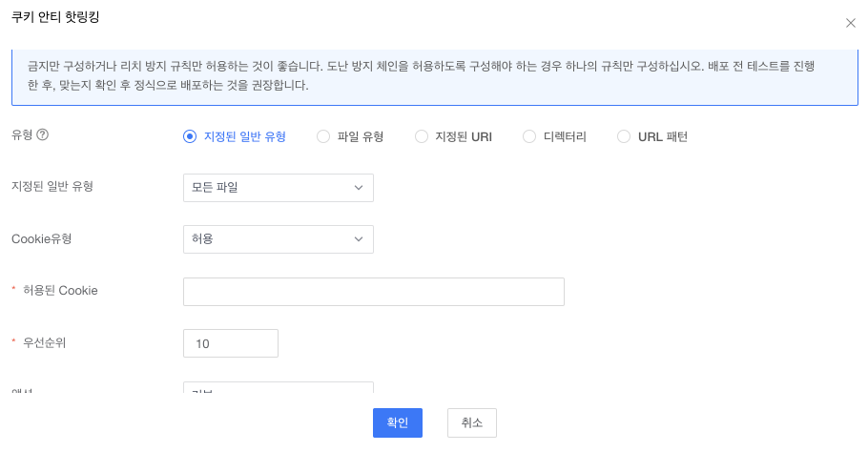Viewport: 868px width, 452px height.
Task: Click the chevron arrow in 허용 box
Action: pyautogui.click(x=359, y=239)
